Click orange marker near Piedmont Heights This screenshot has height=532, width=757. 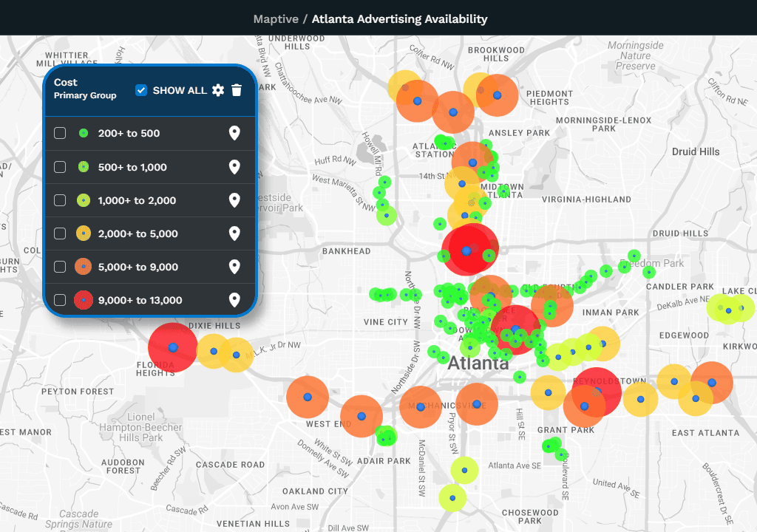(x=498, y=95)
